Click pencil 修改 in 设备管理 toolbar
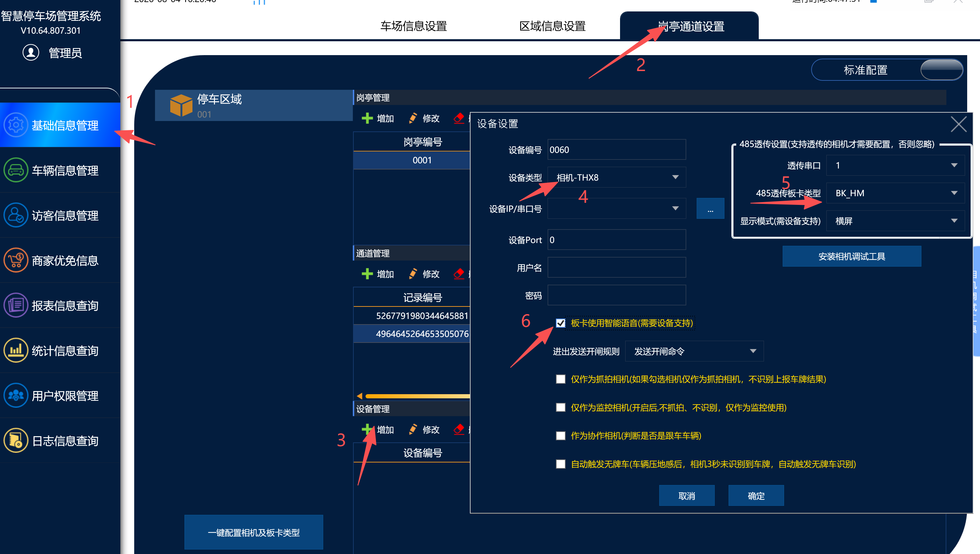The image size is (980, 554). pos(413,430)
